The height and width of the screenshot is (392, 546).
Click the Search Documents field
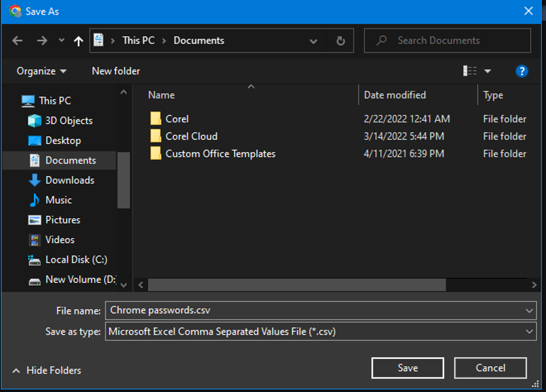(x=447, y=41)
